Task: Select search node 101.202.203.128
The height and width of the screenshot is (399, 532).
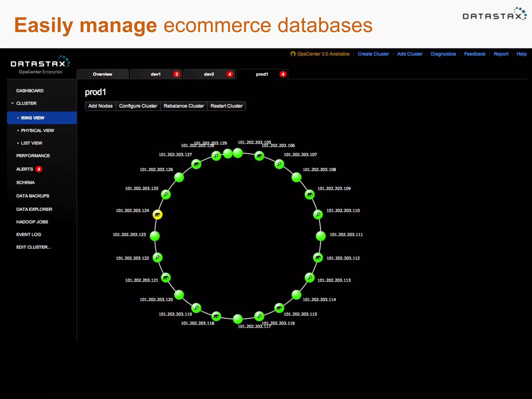Action: pyautogui.click(x=216, y=156)
